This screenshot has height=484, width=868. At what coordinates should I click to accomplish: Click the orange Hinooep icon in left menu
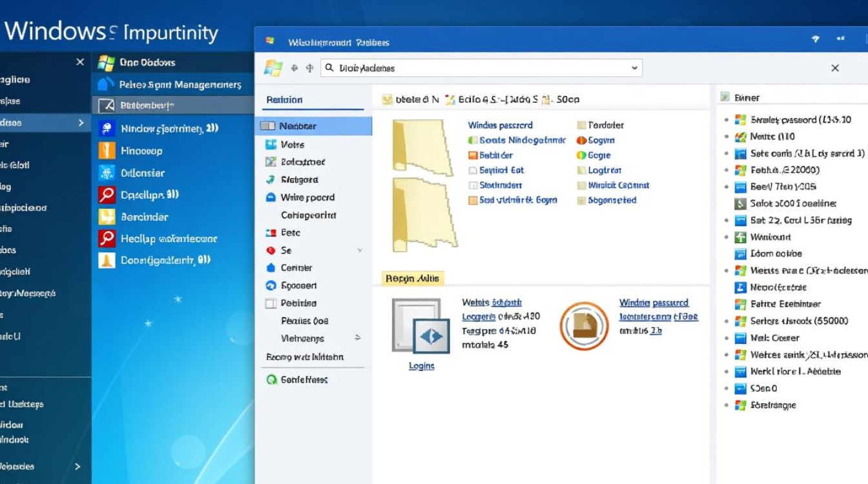pos(107,150)
